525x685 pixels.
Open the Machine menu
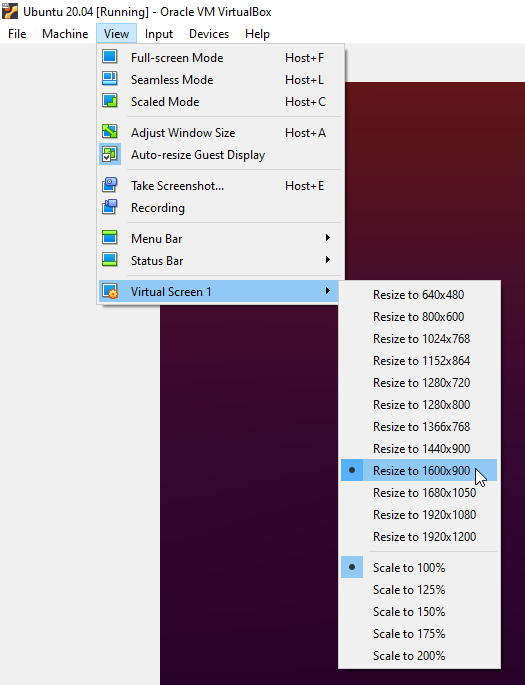click(x=65, y=34)
